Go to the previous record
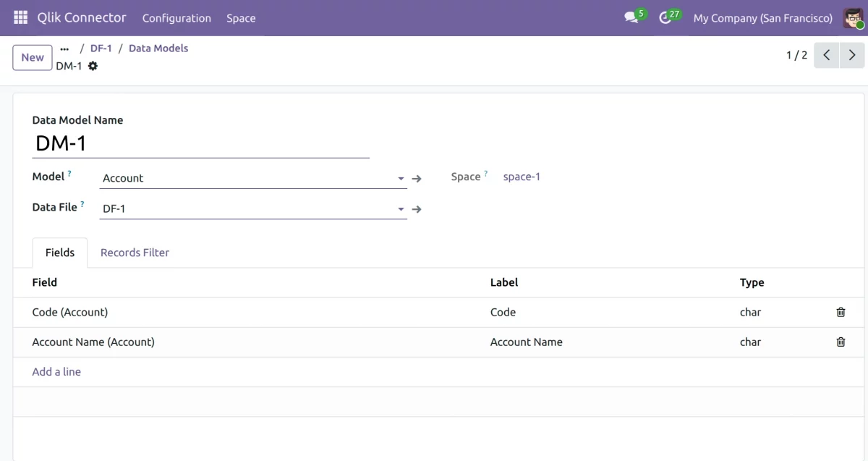868x461 pixels. pos(827,55)
